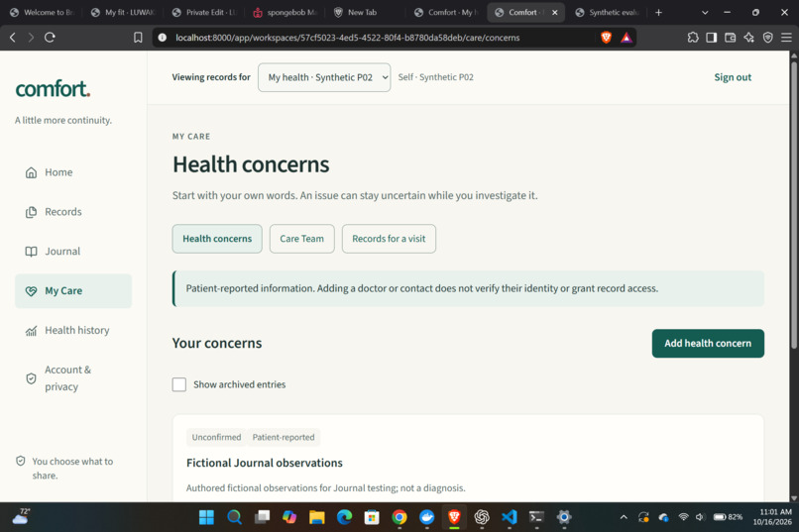The image size is (799, 532).
Task: Open the Brave Wallet icon
Action: (x=731, y=38)
